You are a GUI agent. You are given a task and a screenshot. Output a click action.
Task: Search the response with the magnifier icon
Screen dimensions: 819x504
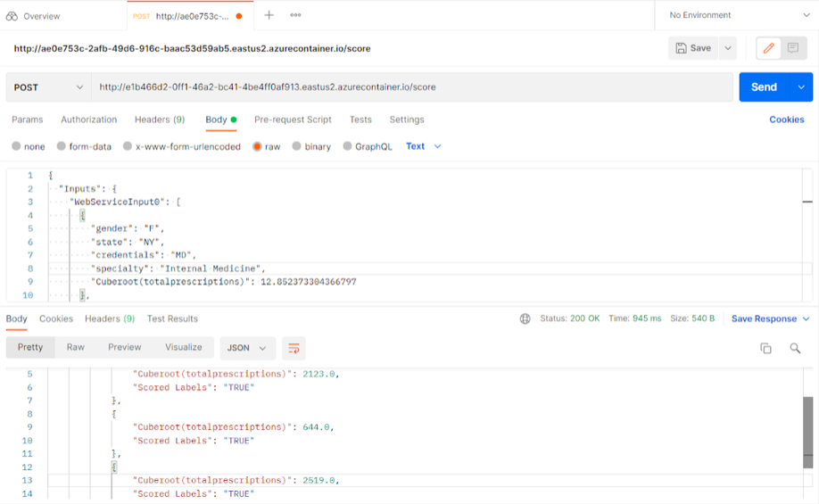point(795,348)
